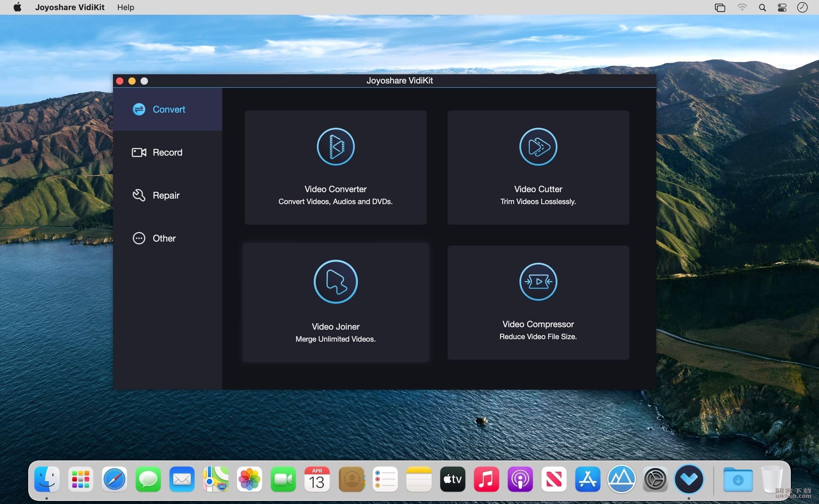Screen dimensions: 819x504
Task: Open the Trash in the Dock
Action: click(771, 479)
